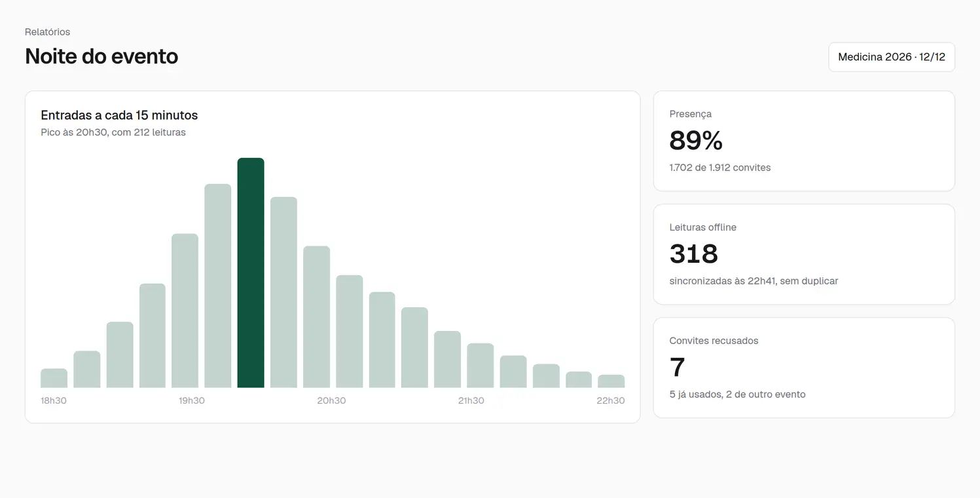
Task: Click the 22h30 axis label
Action: pos(611,400)
